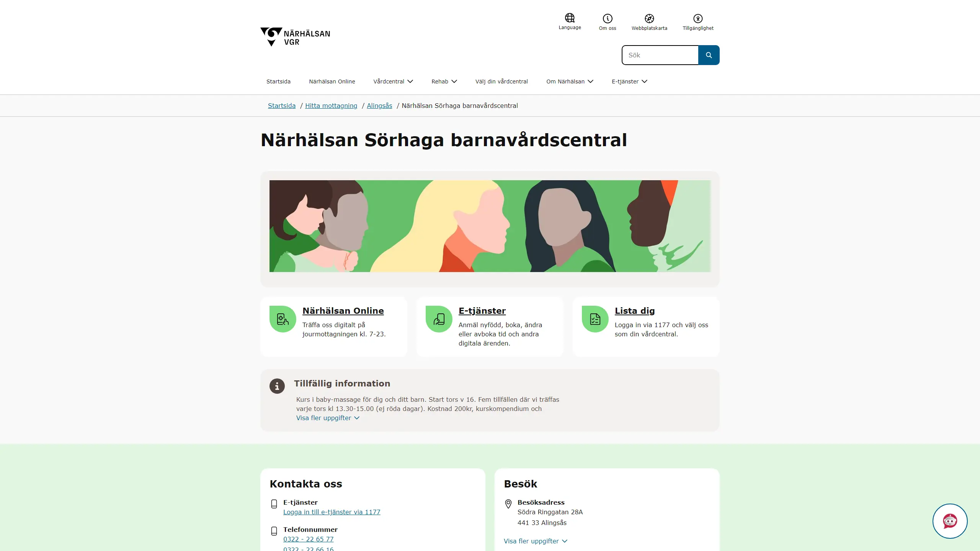980x551 pixels.
Task: Click the Om oss info icon
Action: point(607,18)
